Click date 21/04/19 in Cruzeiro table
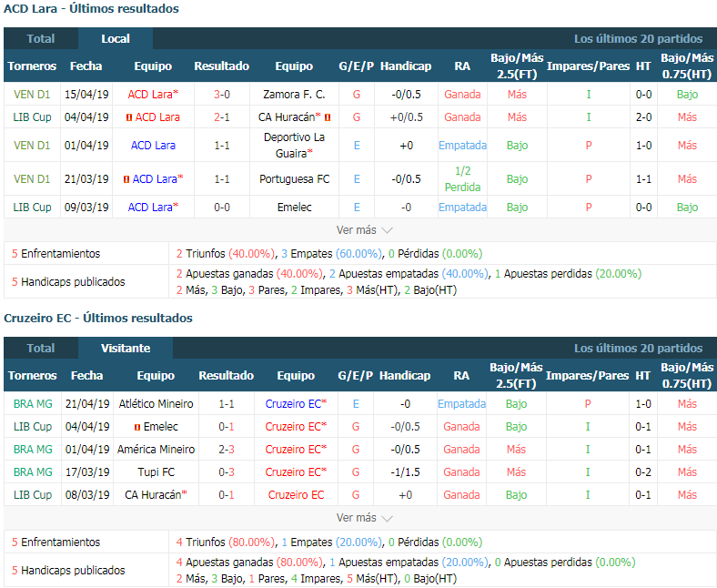Screen dimensions: 717x588 (87, 403)
